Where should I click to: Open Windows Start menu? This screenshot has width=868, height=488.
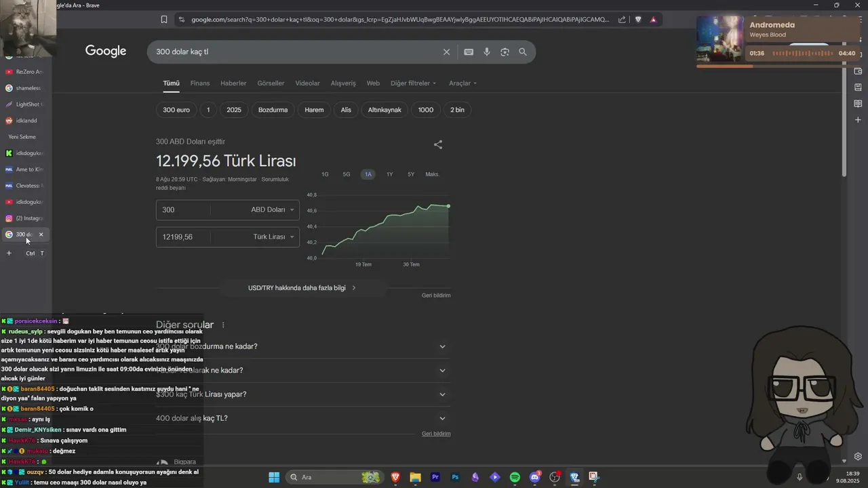pyautogui.click(x=274, y=477)
